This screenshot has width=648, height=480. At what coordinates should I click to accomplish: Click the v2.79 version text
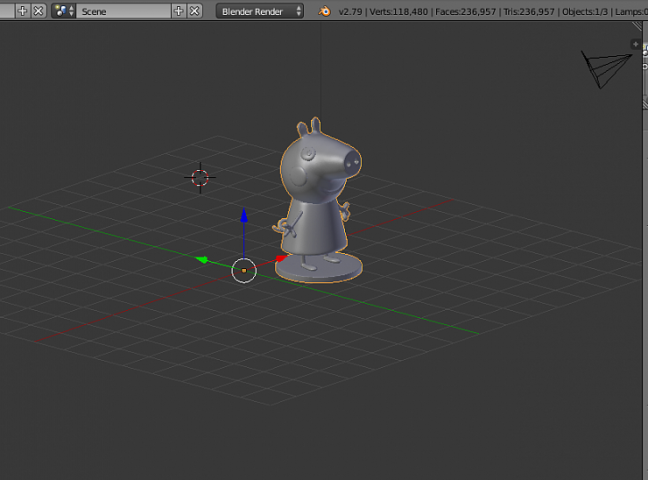pos(350,12)
